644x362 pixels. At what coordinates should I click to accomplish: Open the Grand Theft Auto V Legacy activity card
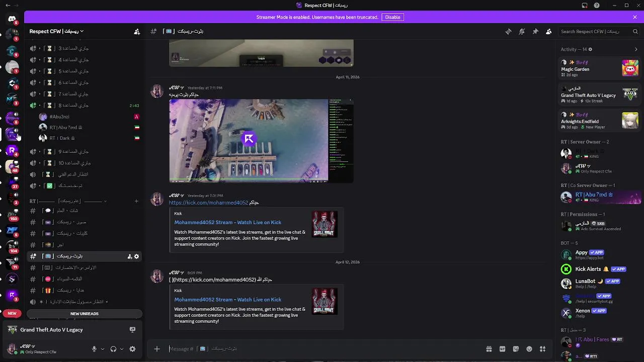(600, 94)
